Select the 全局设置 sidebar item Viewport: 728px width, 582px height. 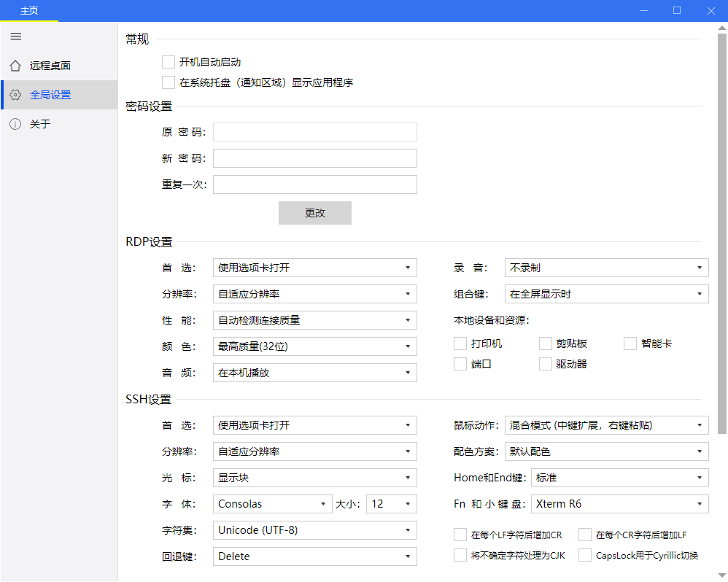[x=59, y=95]
